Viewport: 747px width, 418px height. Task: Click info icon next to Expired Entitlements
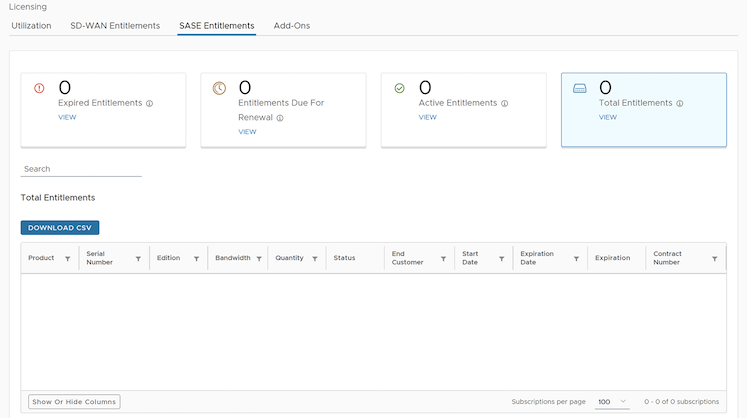coord(150,103)
